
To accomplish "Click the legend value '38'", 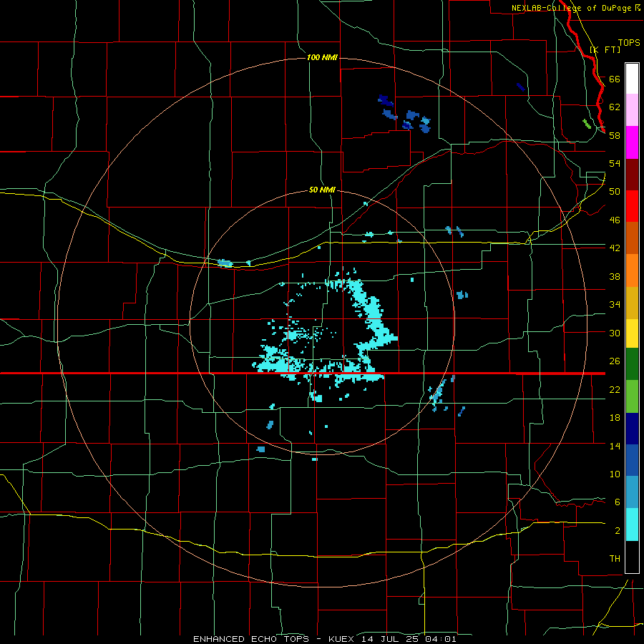I will [615, 276].
